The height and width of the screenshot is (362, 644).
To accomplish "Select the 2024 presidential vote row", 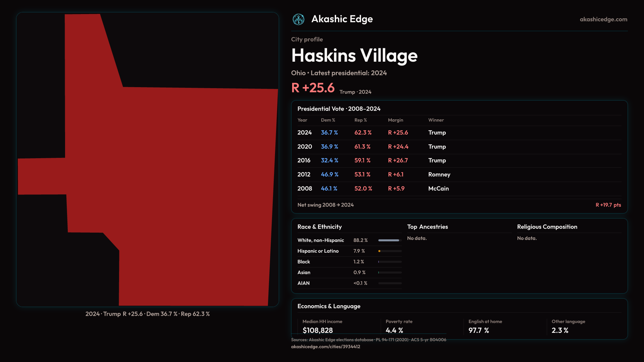I will (305, 133).
